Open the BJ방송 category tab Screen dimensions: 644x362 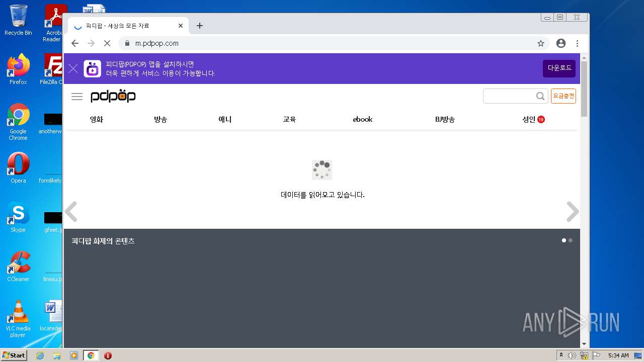(445, 119)
